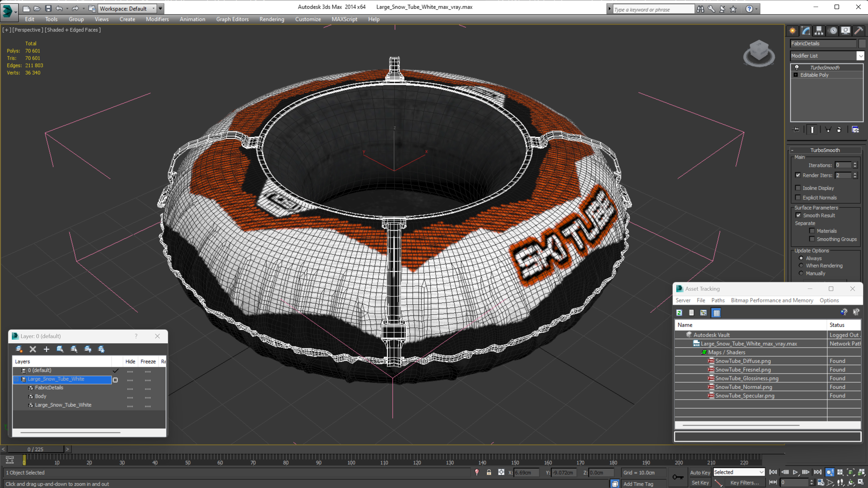Click the search binoculars icon
The height and width of the screenshot is (488, 868).
(x=701, y=9)
